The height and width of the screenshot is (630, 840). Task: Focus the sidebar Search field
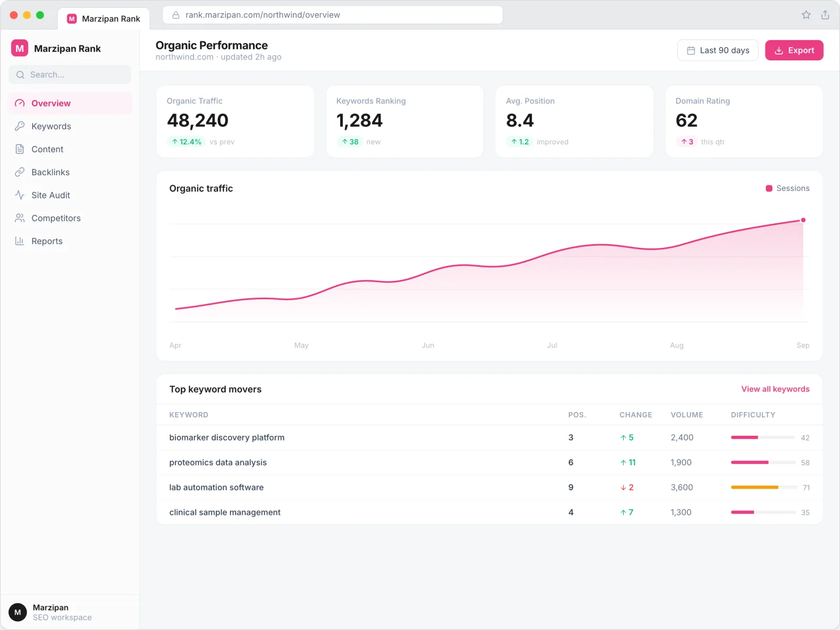(70, 75)
